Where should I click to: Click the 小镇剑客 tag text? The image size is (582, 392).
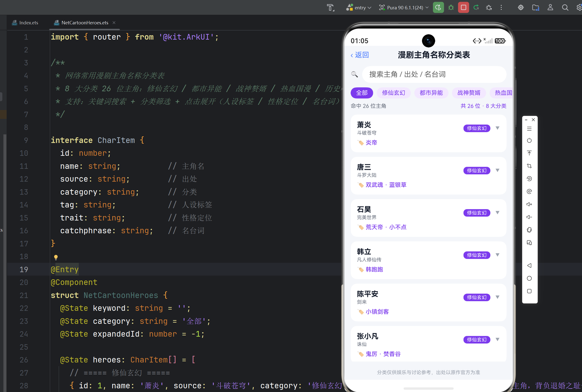point(377,312)
